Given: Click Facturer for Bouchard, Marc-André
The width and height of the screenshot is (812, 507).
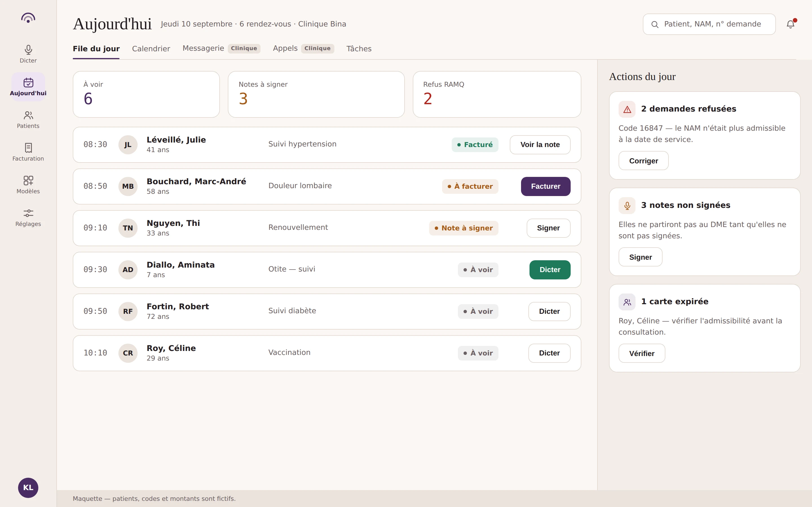Looking at the screenshot, I should point(546,186).
